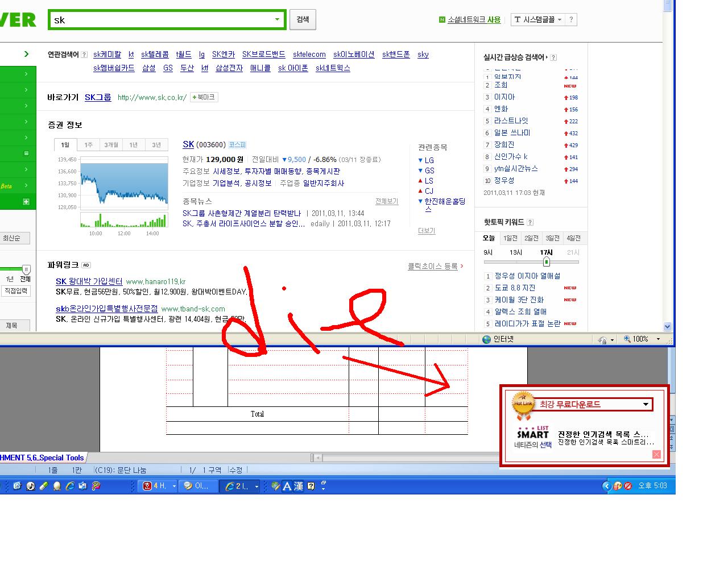Click help icon next to 연관검색어

point(84,55)
